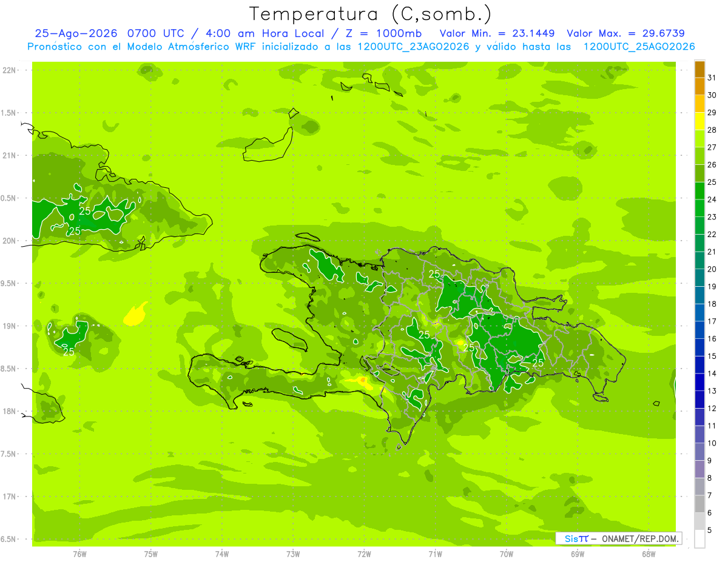The width and height of the screenshot is (728, 562).
Task: Click the "16" label on the color legend
Action: pos(712,339)
